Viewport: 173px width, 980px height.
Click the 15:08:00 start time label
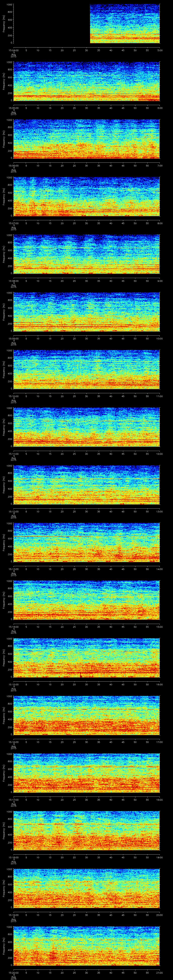tap(14, 281)
